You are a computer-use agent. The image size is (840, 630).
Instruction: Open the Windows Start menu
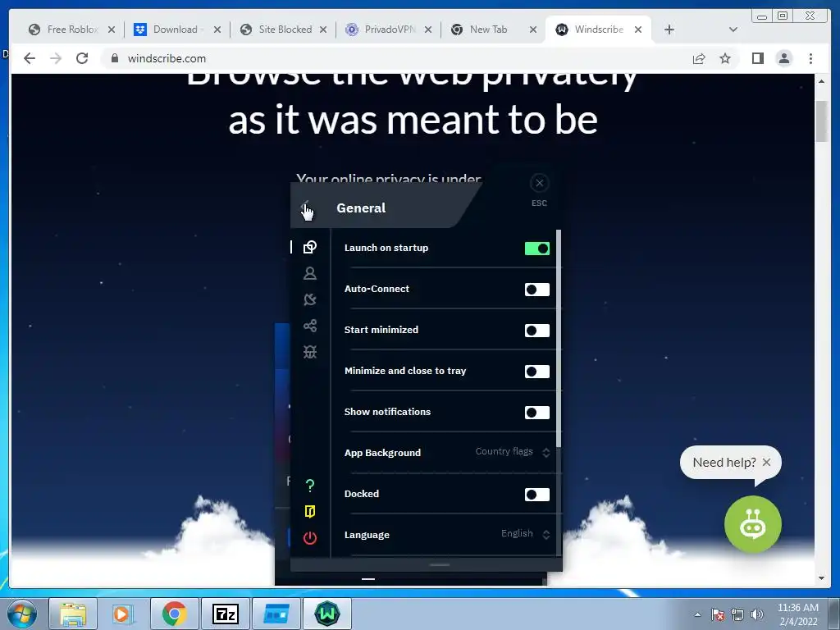tap(21, 614)
